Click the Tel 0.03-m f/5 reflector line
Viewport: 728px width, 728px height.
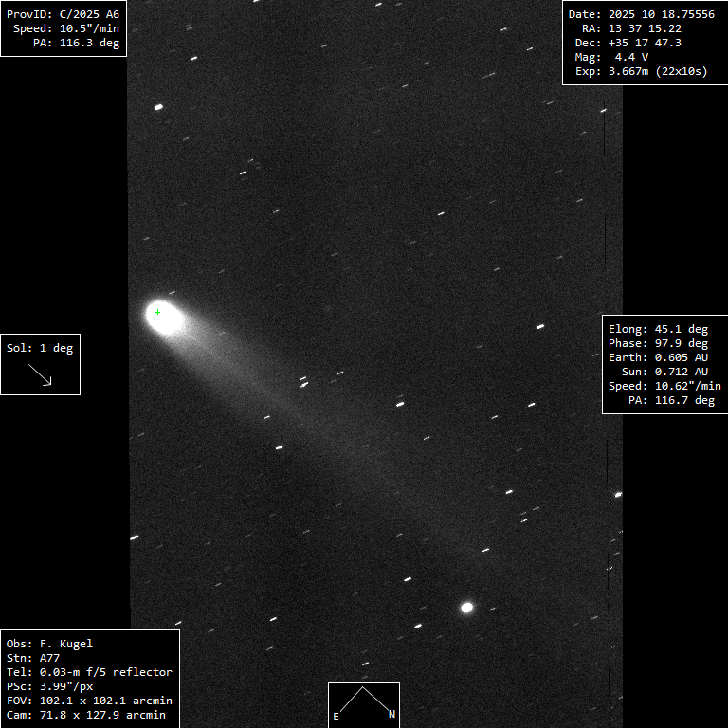(x=89, y=672)
